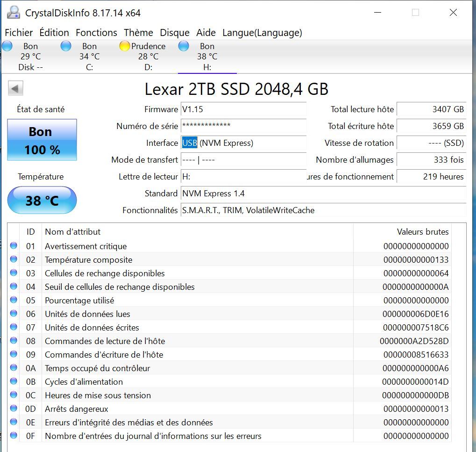The width and height of the screenshot is (476, 452).
Task: Click status dot for Heures de mise sous tension
Action: [x=14, y=395]
